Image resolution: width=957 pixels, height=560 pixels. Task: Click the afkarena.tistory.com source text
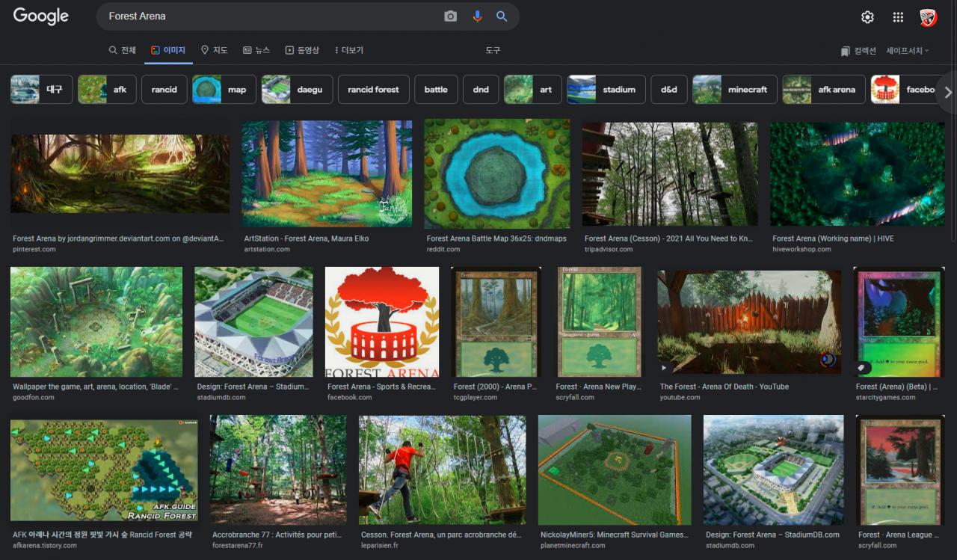coord(45,545)
